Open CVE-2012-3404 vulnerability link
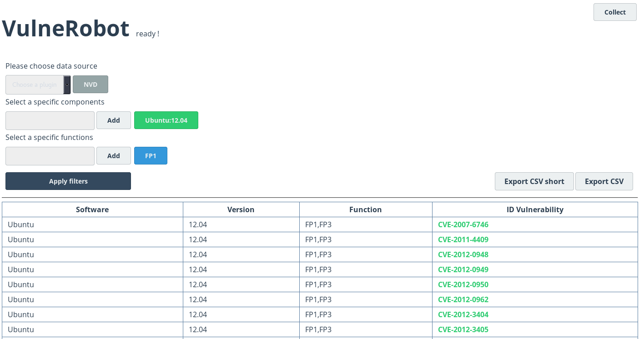This screenshot has height=339, width=644. 463,314
